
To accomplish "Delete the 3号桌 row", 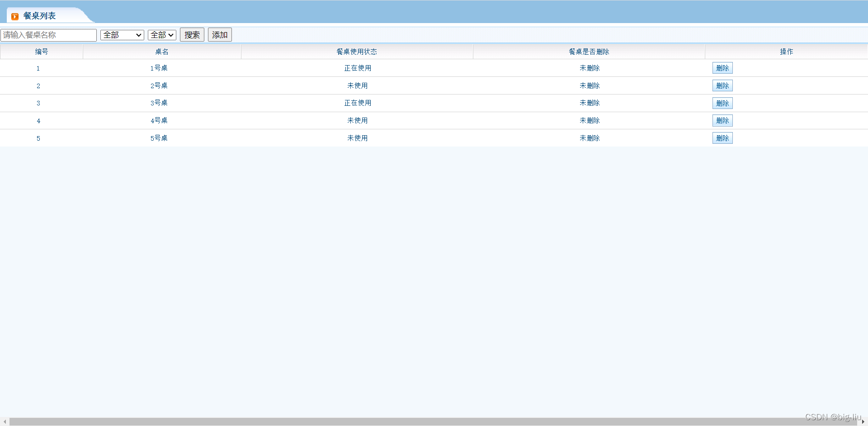I will (x=722, y=103).
